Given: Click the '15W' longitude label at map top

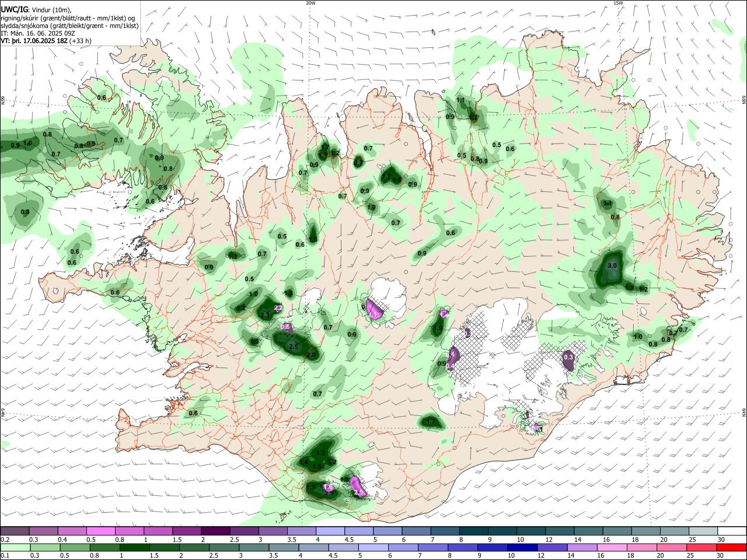Looking at the screenshot, I should pyautogui.click(x=618, y=3).
